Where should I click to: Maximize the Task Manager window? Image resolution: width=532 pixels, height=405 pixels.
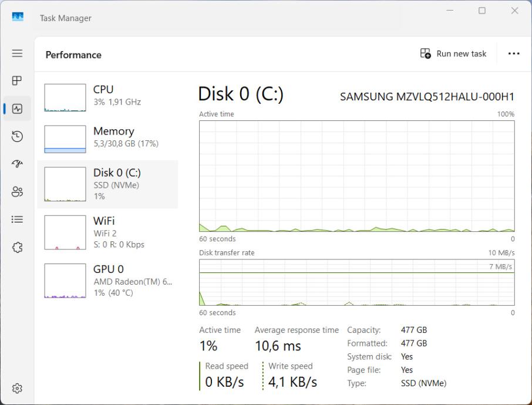(482, 11)
